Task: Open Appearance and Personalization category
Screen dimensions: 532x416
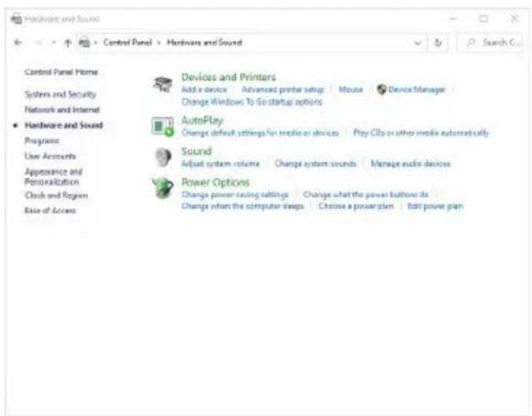Action: [54, 176]
